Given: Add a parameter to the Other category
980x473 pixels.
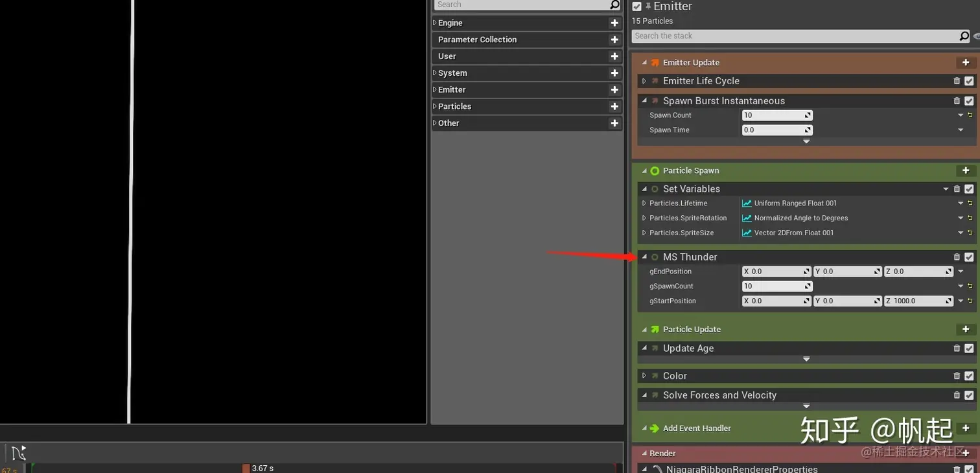Looking at the screenshot, I should [614, 123].
